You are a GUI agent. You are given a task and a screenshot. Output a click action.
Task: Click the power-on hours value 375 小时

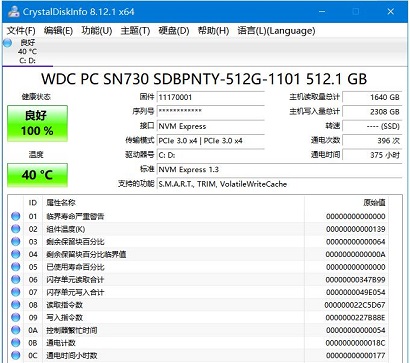point(372,155)
